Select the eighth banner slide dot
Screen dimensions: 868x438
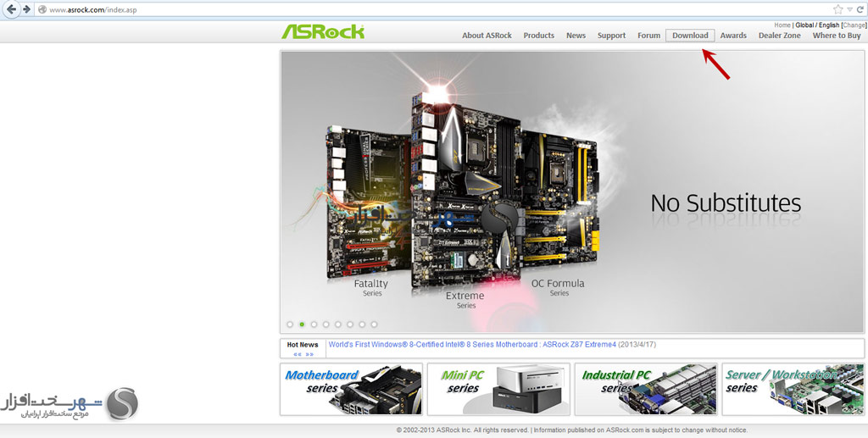point(374,324)
